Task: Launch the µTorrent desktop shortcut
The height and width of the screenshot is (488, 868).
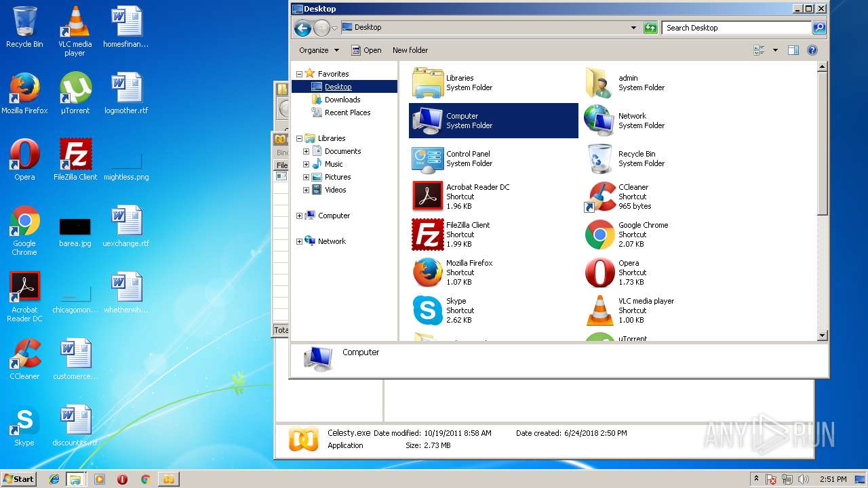Action: (75, 94)
